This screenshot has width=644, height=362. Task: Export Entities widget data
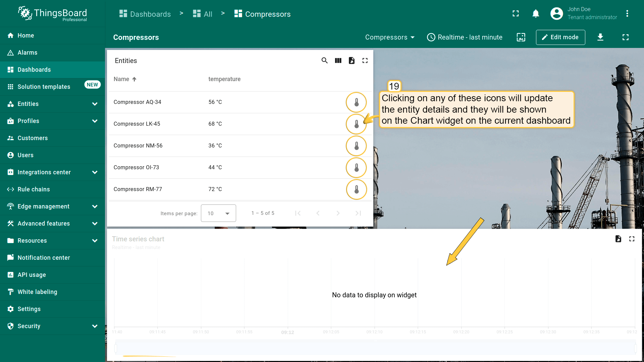(x=352, y=61)
